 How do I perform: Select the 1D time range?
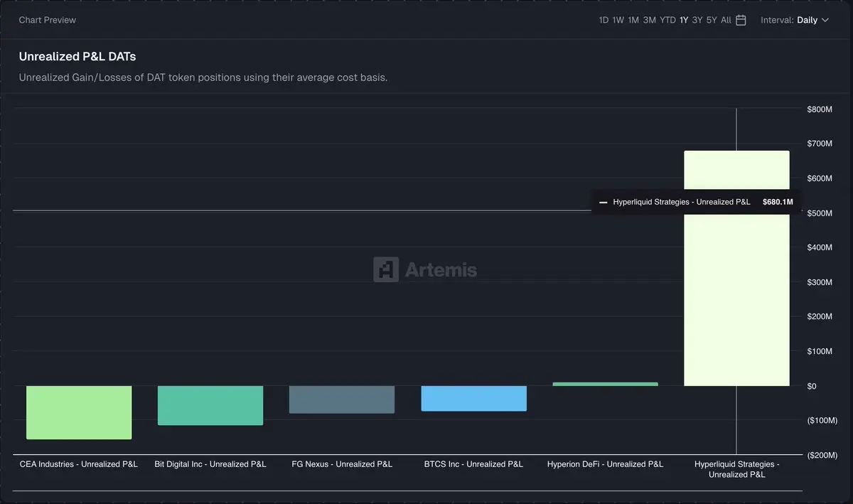coord(603,20)
